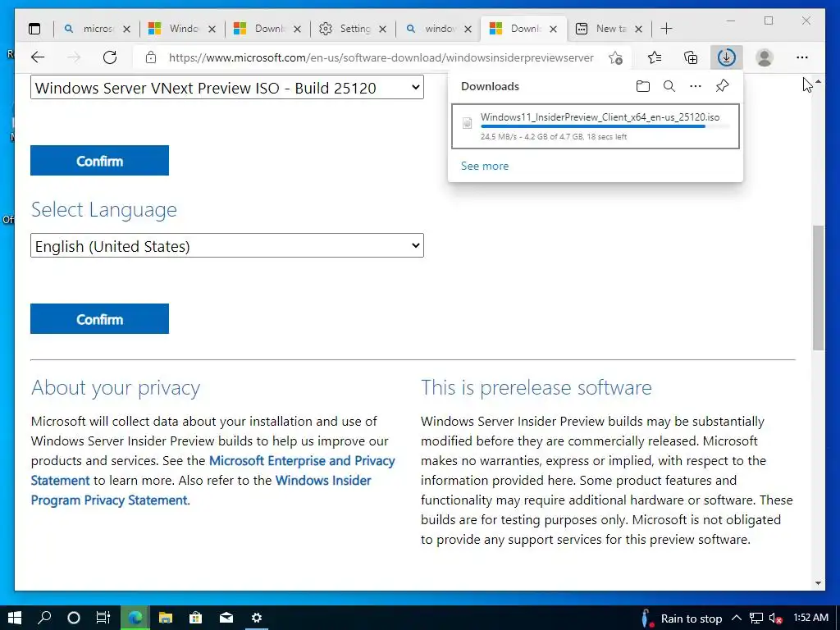840x630 pixels.
Task: Open Windows Insider Program Privacy Statement link
Action: click(x=201, y=491)
